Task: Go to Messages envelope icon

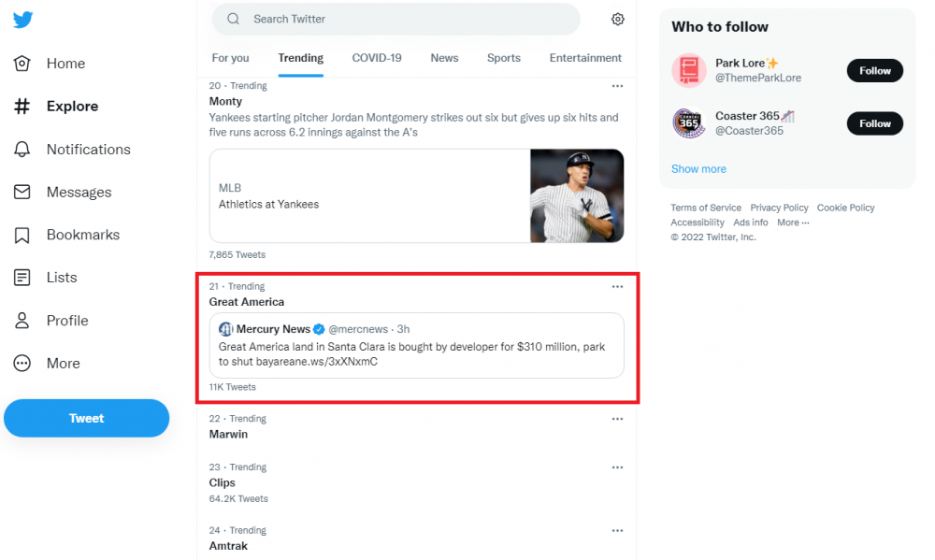Action: pyautogui.click(x=23, y=193)
